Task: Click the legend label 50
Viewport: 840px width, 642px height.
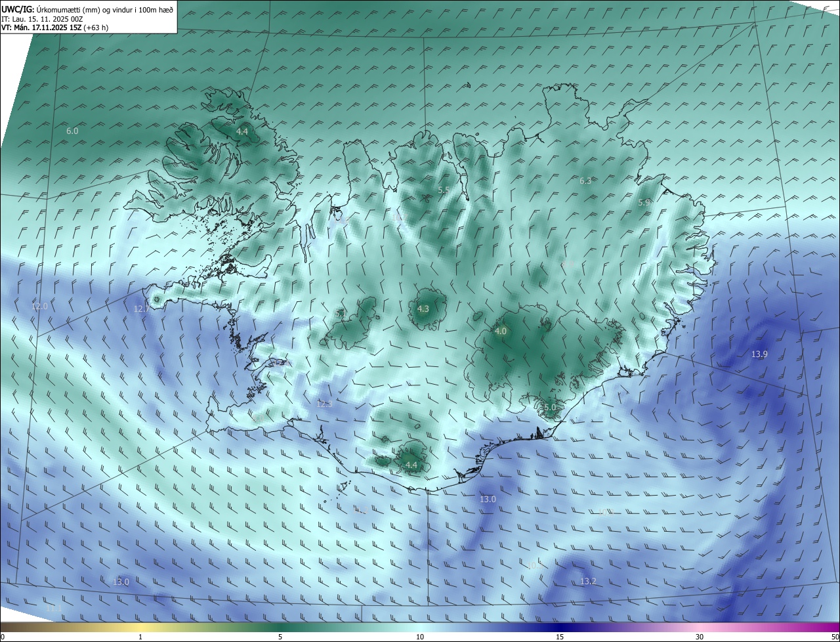Action: [x=835, y=637]
